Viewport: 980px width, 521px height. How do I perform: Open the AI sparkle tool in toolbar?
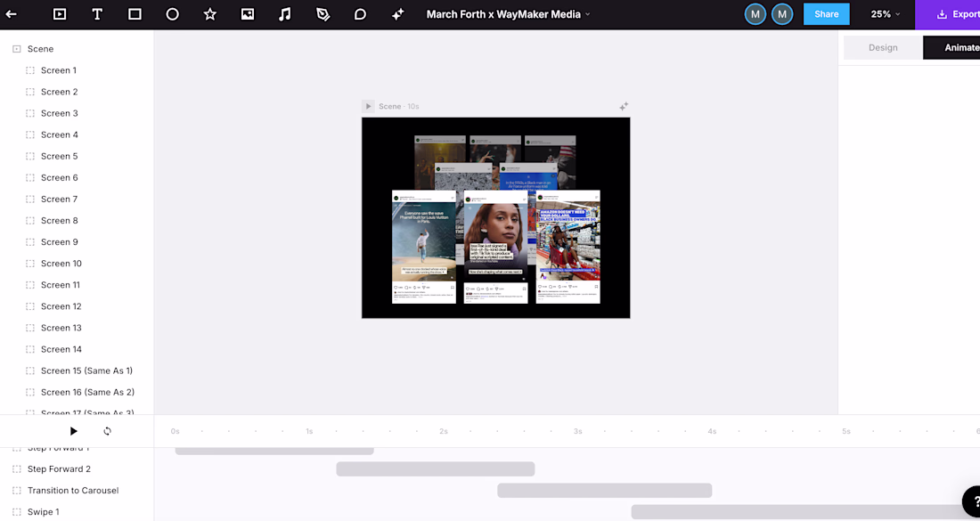click(x=397, y=14)
